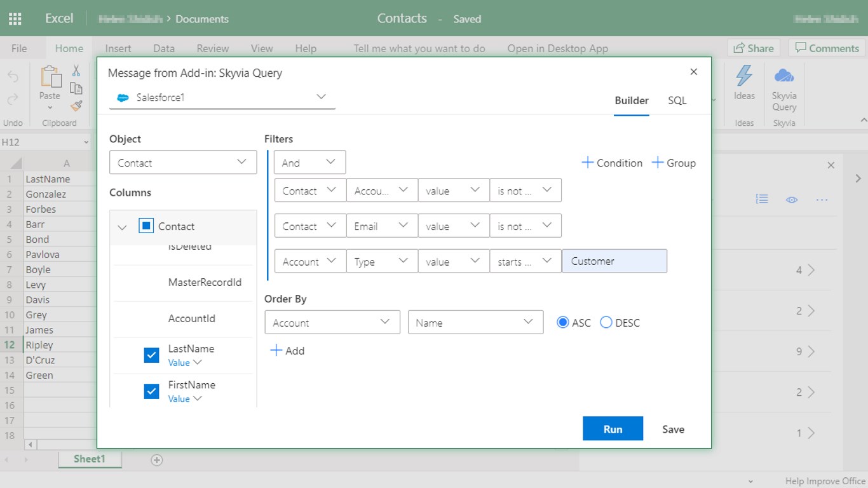The width and height of the screenshot is (868, 488).
Task: Click the Run button
Action: pyautogui.click(x=613, y=429)
